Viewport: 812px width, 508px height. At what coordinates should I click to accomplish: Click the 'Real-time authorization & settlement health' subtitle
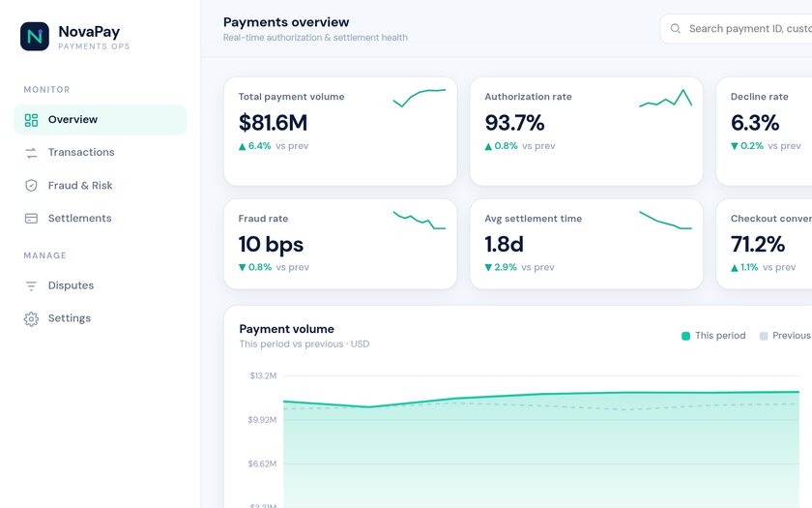315,38
